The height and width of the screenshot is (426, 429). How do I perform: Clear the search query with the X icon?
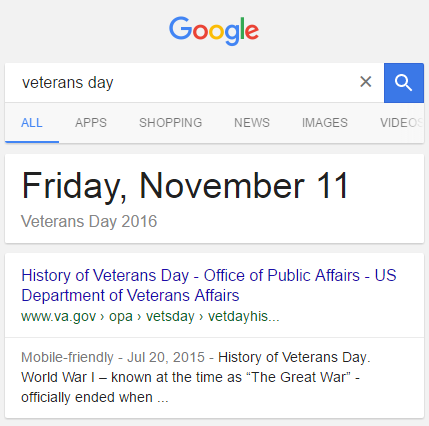(x=366, y=82)
